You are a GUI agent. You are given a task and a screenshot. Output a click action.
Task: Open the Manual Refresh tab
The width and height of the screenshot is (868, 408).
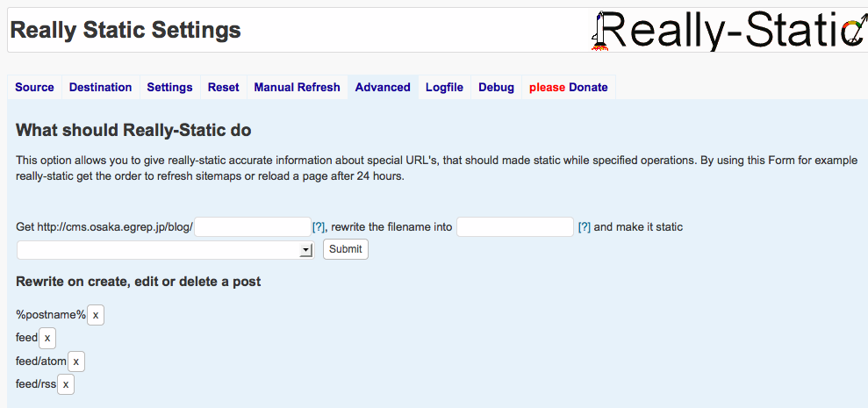tap(297, 88)
